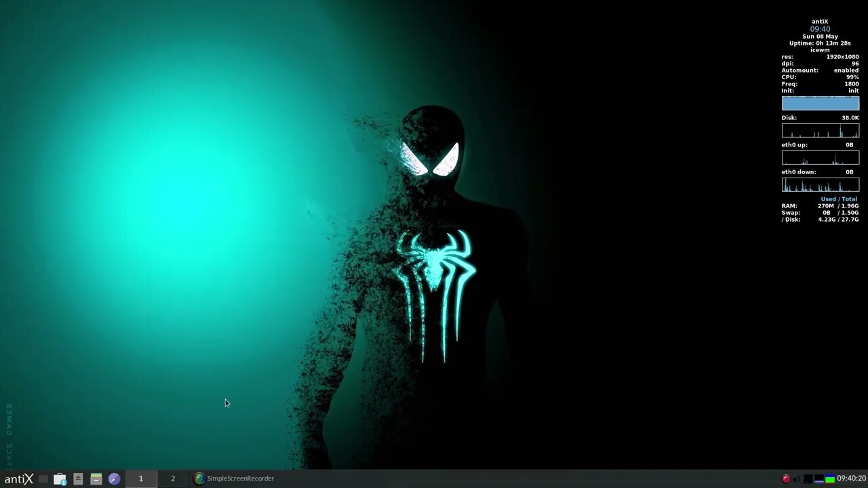Click the taskbar clock 09:40:20
Viewport: 868px width, 488px height.
851,479
